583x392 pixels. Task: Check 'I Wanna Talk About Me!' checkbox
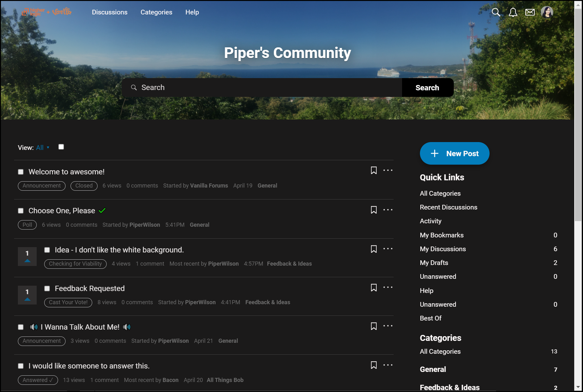(21, 327)
